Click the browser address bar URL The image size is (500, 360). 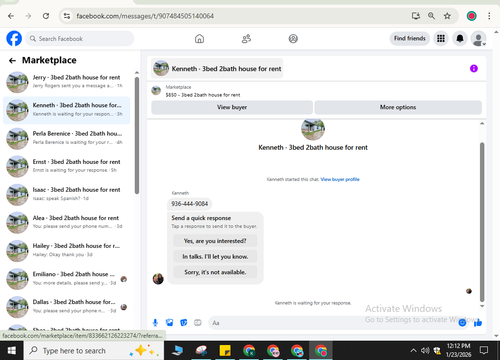coord(145,16)
